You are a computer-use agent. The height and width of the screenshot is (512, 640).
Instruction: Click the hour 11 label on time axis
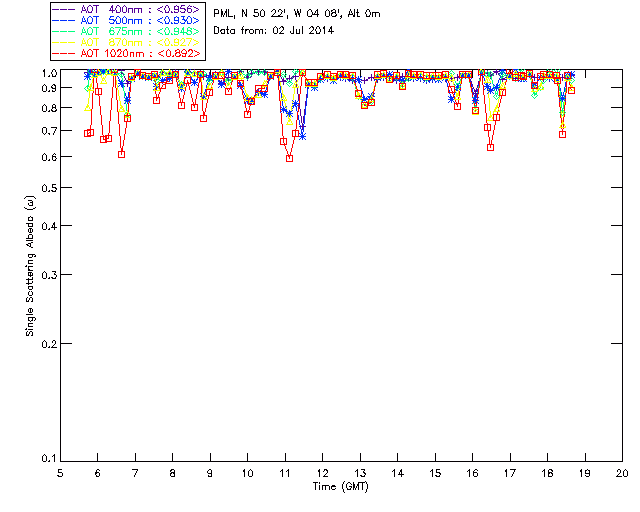coord(285,473)
